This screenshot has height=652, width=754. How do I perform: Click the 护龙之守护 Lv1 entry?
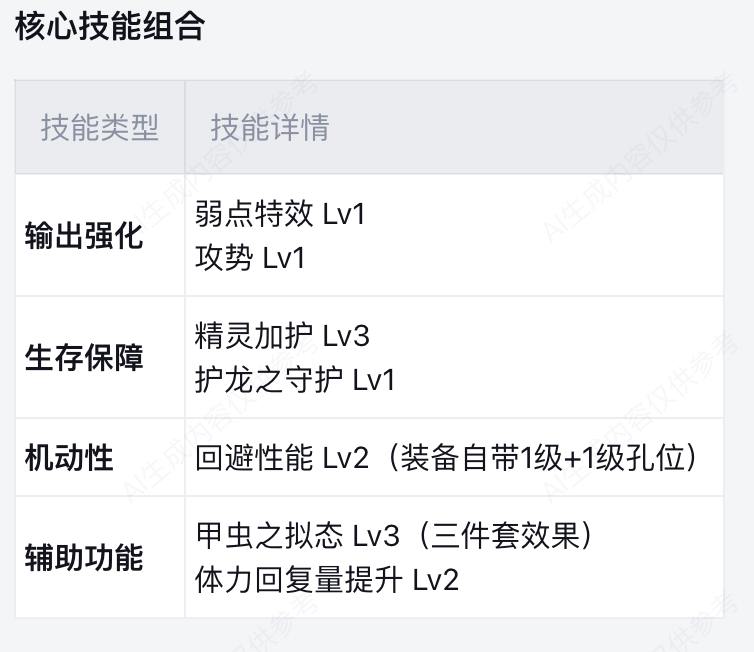(295, 380)
